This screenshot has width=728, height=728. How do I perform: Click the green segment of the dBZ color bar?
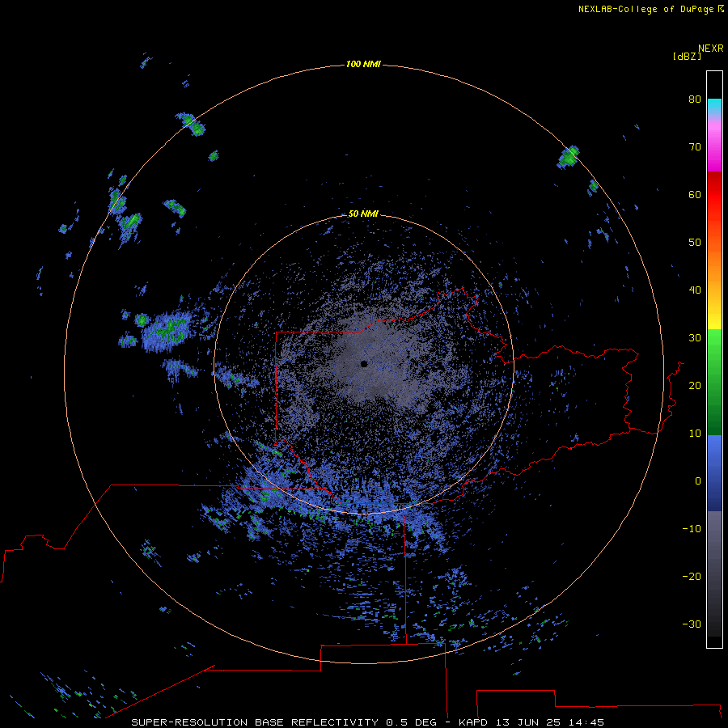pos(714,382)
